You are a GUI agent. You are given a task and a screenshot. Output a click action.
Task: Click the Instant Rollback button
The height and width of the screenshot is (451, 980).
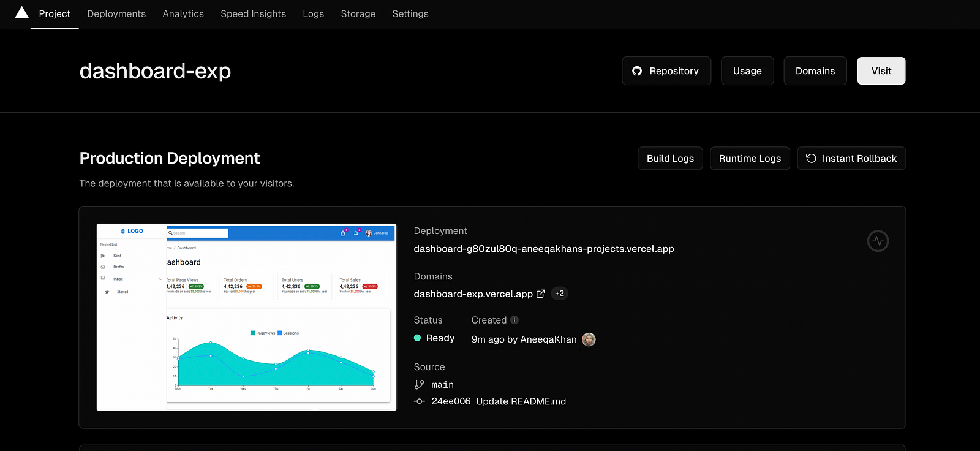851,158
